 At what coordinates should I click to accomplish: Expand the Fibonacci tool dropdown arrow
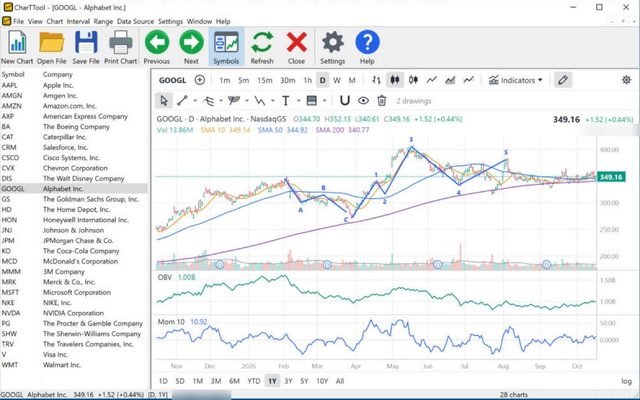pyautogui.click(x=221, y=101)
